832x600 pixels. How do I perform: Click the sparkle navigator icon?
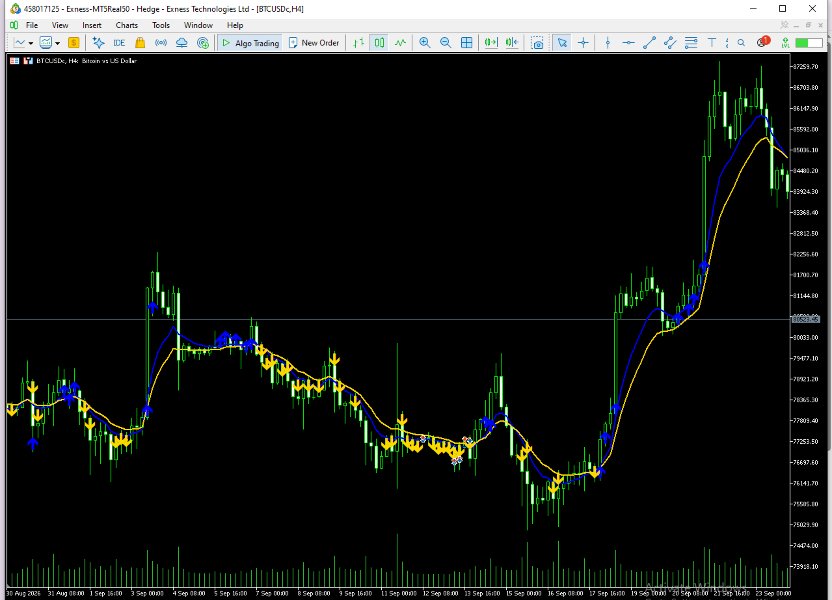tap(98, 42)
